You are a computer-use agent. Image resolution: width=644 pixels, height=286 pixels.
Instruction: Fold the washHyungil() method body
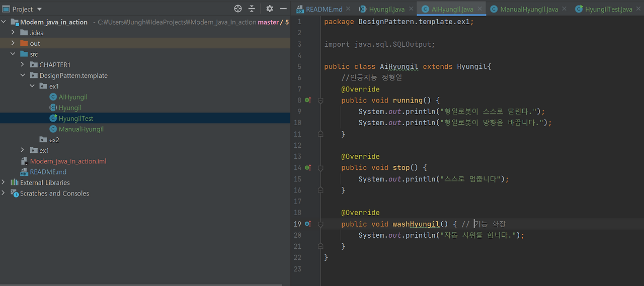pos(320,224)
